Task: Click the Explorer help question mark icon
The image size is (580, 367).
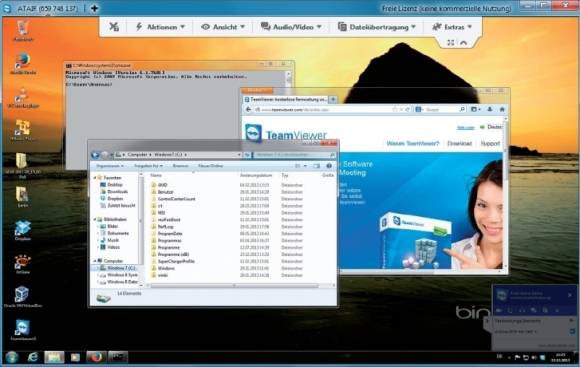Action: [329, 166]
